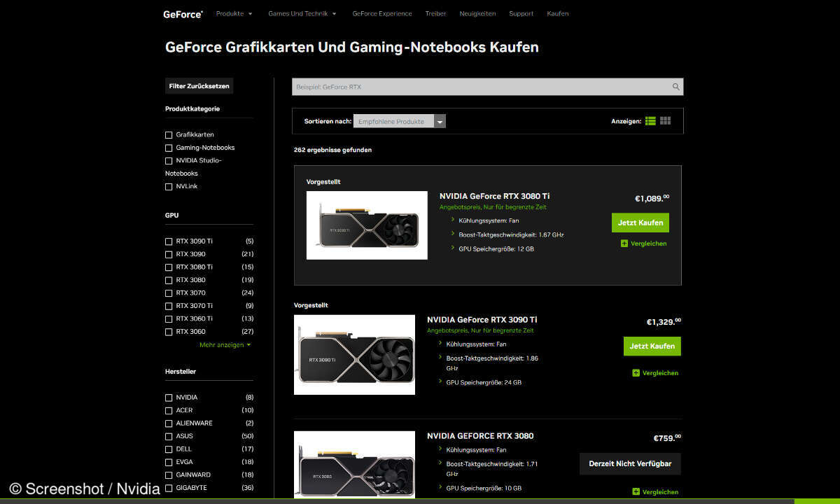840x504 pixels.
Task: Expand GPU Speichergröße 12 GB detail
Action: [453, 248]
